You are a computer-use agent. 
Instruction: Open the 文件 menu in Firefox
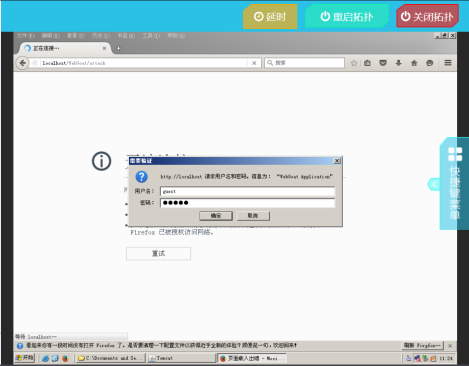(x=25, y=36)
